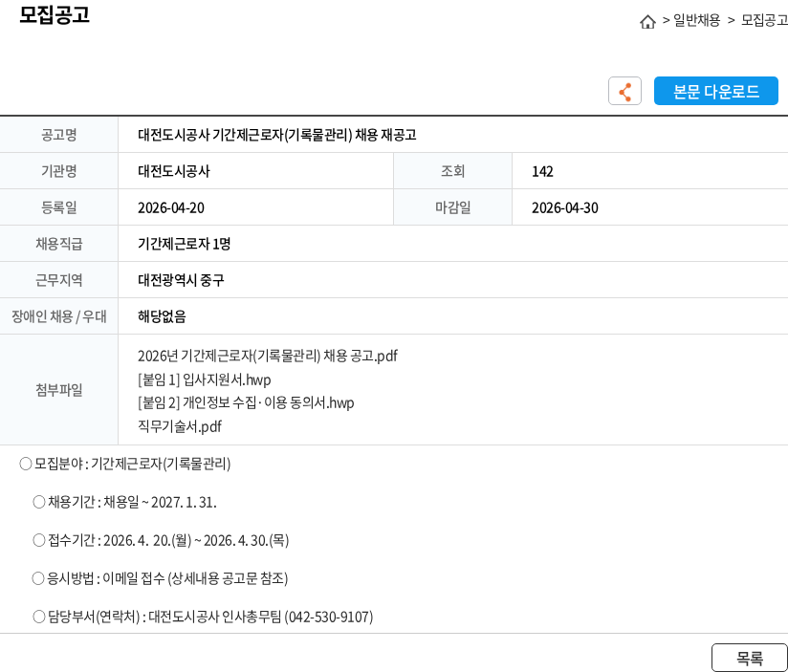This screenshot has height=672, width=788.
Task: Click the view count 142
Action: pos(542,172)
